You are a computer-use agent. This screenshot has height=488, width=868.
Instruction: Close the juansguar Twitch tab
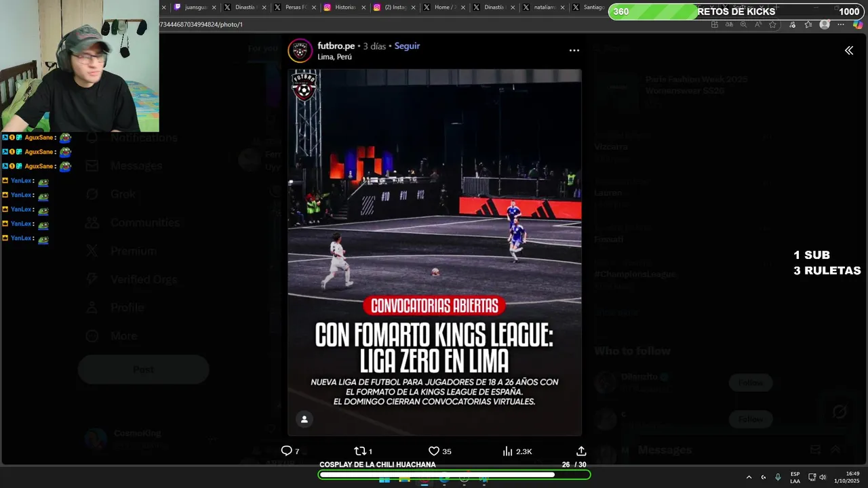[214, 7]
